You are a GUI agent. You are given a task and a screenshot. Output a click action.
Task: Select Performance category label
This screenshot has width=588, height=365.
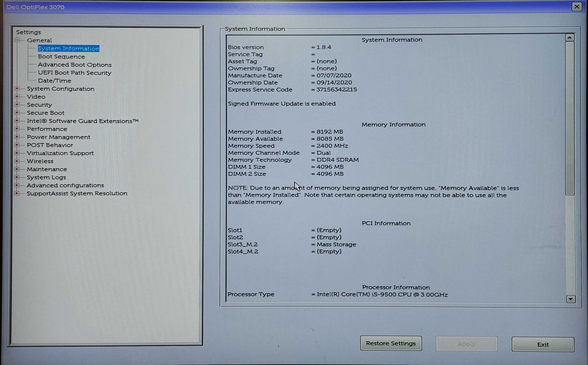pos(47,129)
